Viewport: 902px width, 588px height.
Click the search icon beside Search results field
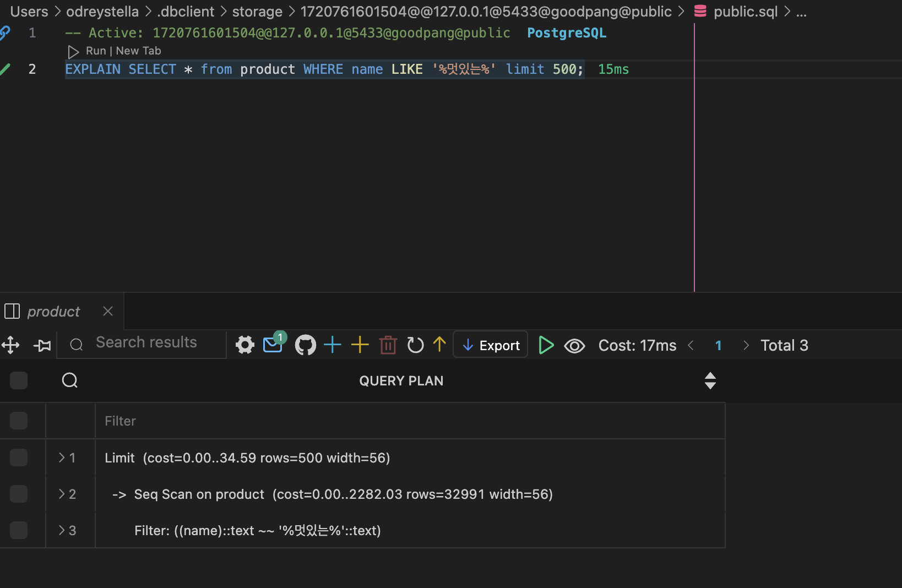[77, 345]
